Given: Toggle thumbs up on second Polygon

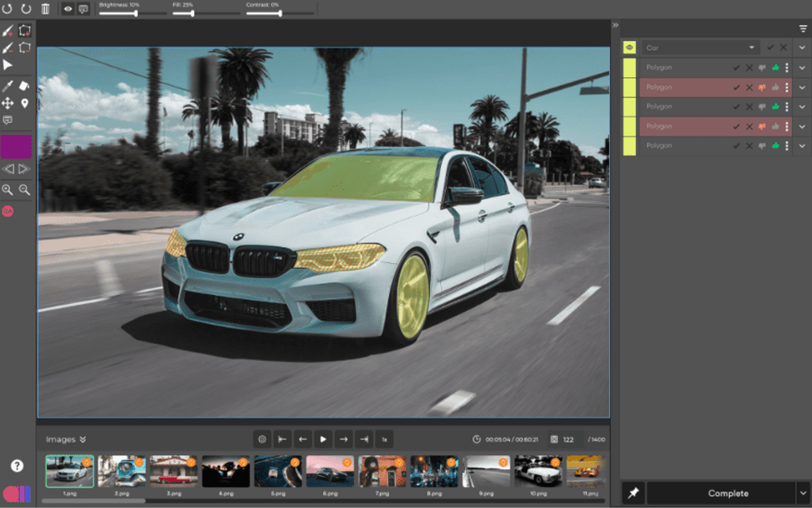Looking at the screenshot, I should (775, 88).
